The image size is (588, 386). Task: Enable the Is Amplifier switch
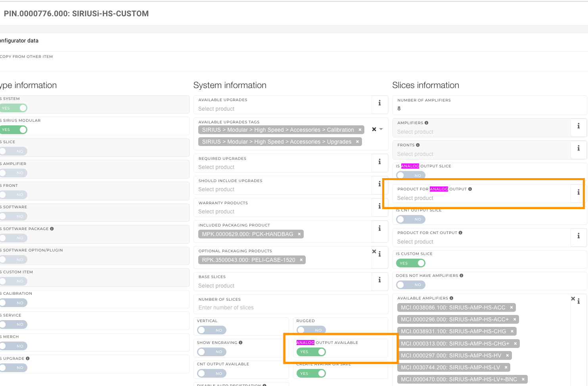point(13,173)
